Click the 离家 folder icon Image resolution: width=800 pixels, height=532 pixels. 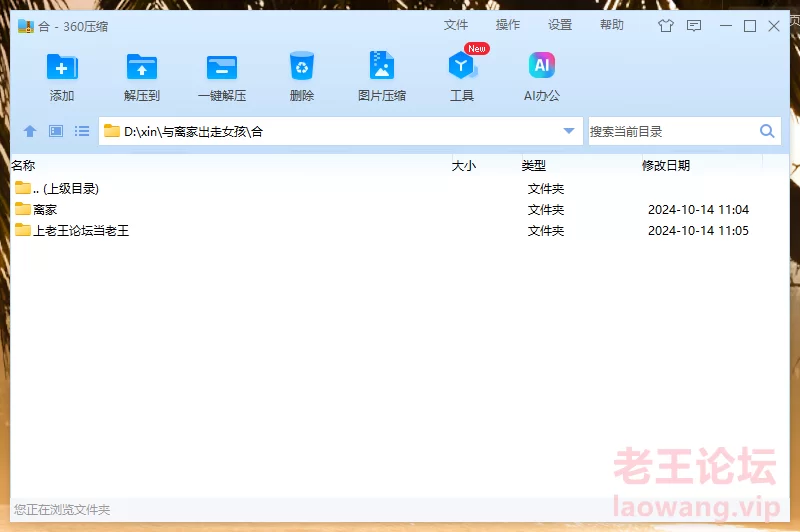click(22, 209)
